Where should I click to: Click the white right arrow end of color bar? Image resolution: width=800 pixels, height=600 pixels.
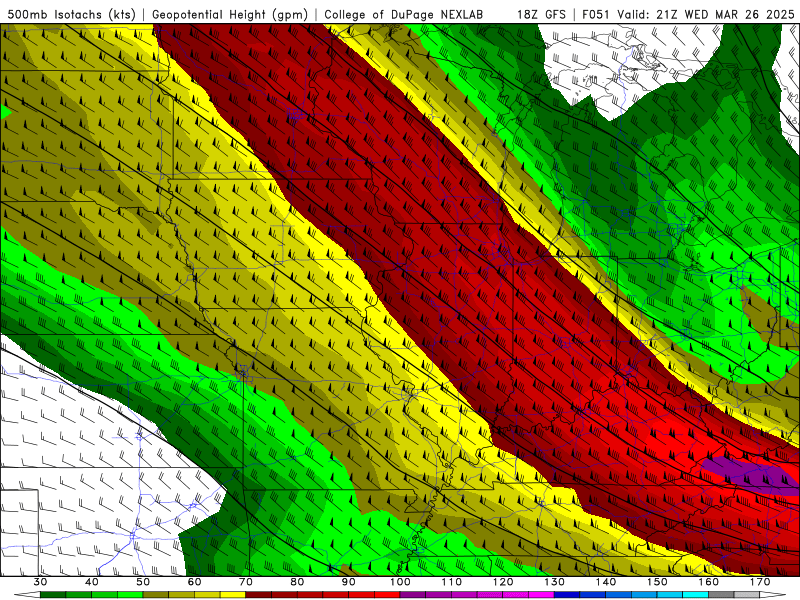(x=772, y=595)
